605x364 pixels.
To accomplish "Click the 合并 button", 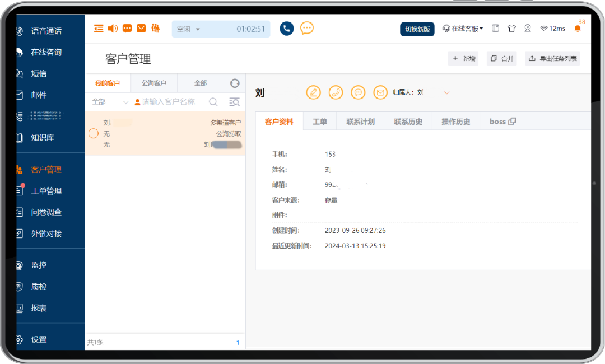I will (501, 59).
